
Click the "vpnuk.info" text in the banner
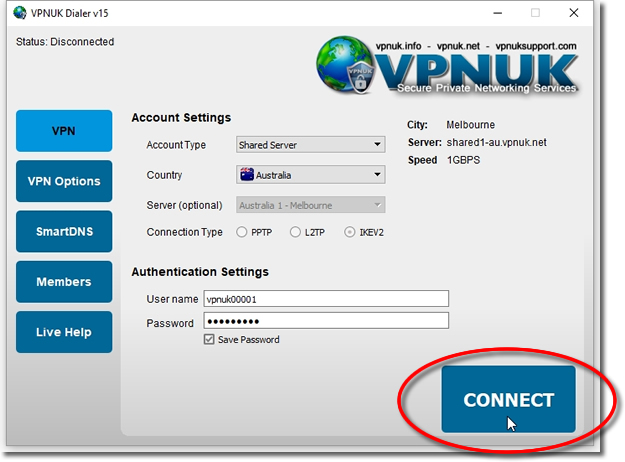[x=398, y=46]
